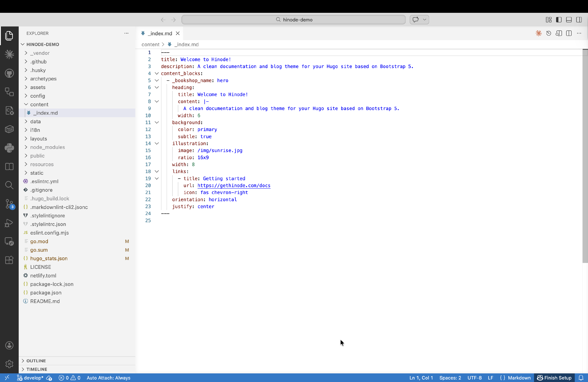Image resolution: width=588 pixels, height=382 pixels.
Task: Open the Python extension panel
Action: click(9, 148)
